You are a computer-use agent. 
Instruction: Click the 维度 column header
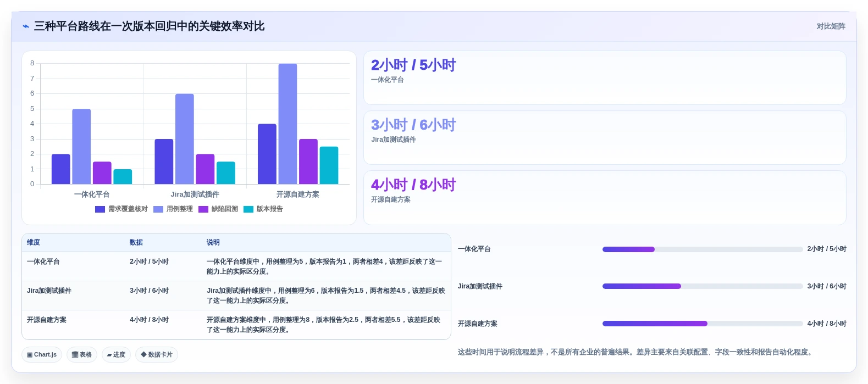point(34,243)
